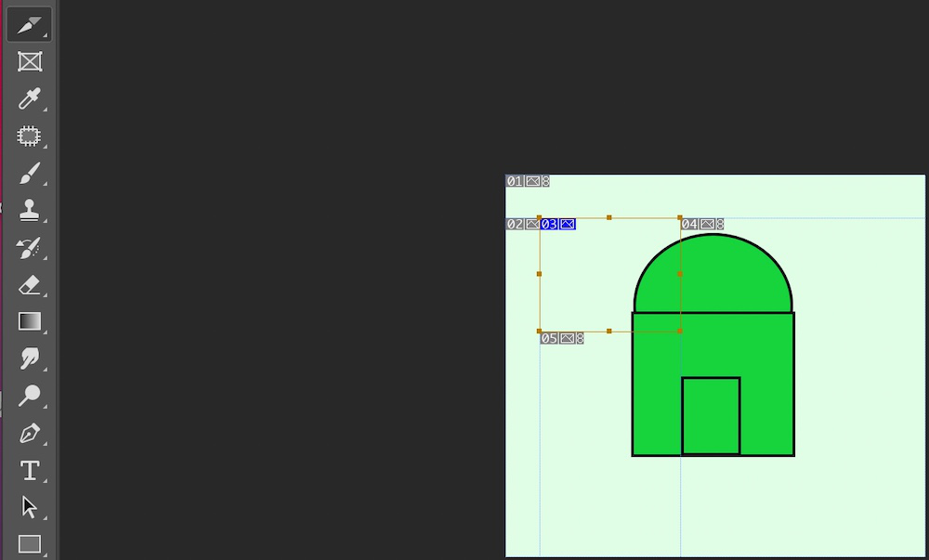Select the Horizontal Type tool
This screenshot has height=560, width=929.
pyautogui.click(x=29, y=471)
